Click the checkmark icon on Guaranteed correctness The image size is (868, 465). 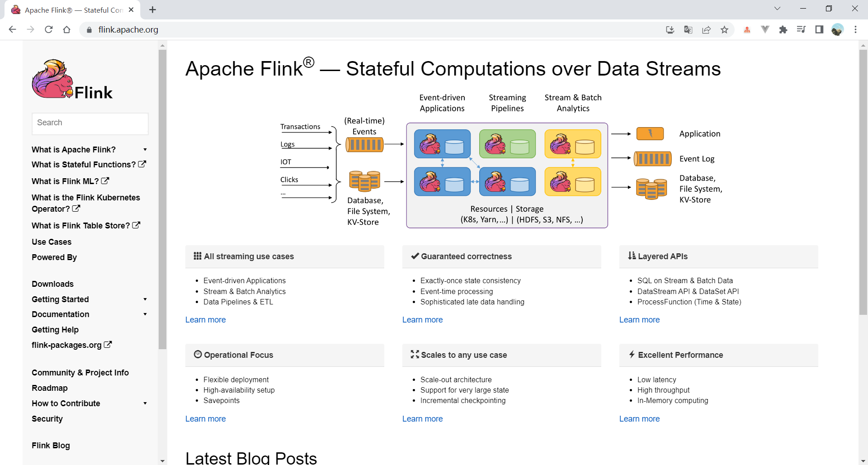point(415,256)
